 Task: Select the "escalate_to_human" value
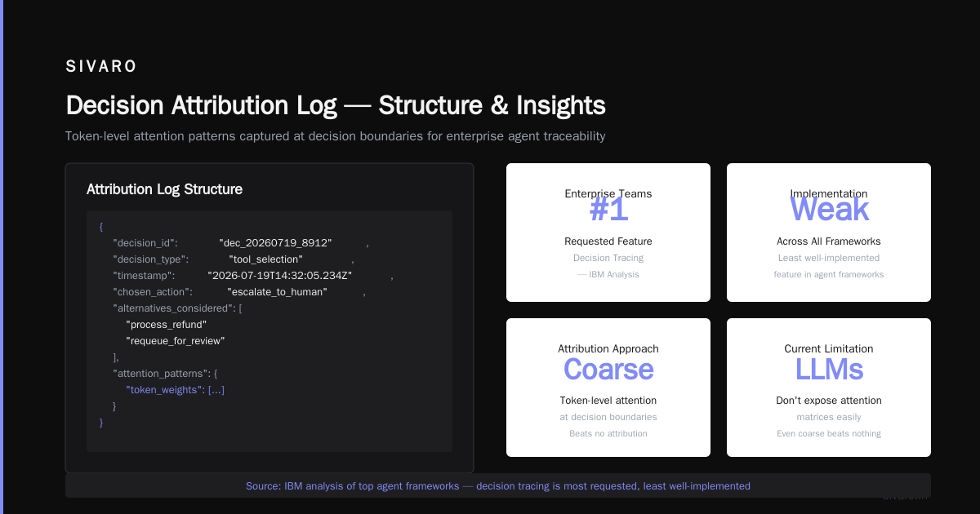(x=277, y=292)
